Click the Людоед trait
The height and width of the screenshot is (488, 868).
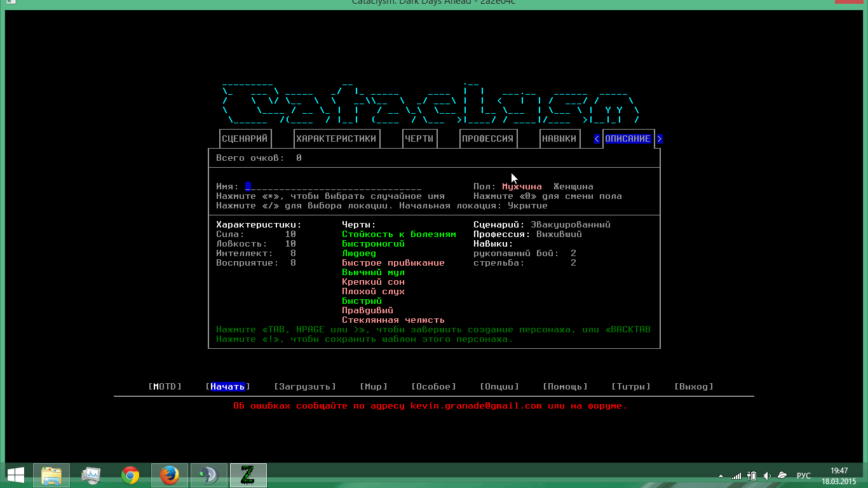[x=359, y=254]
